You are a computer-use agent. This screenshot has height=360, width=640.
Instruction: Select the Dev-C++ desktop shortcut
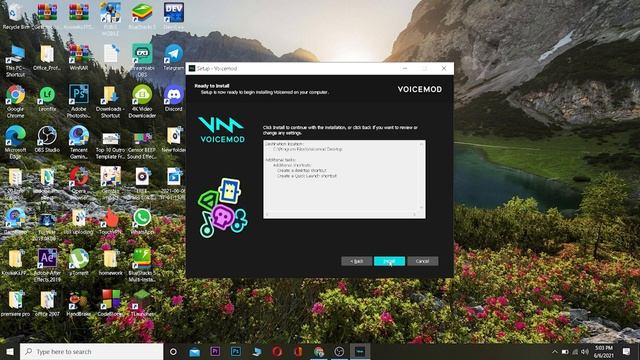tap(173, 16)
